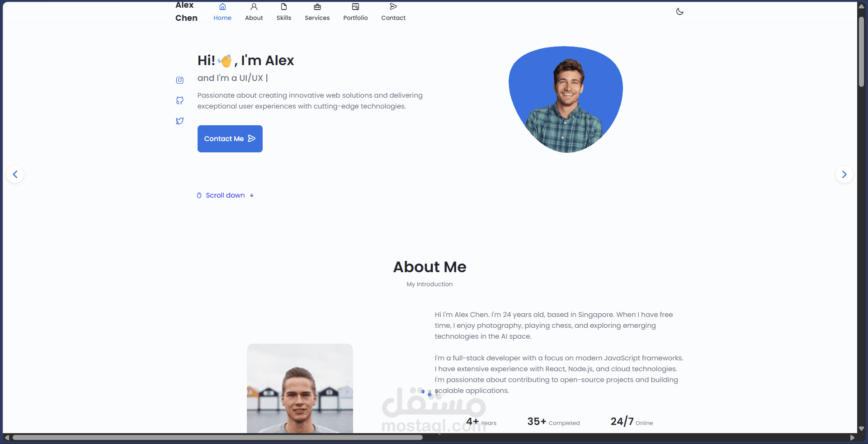Click the Home house icon in navbar

(x=222, y=7)
